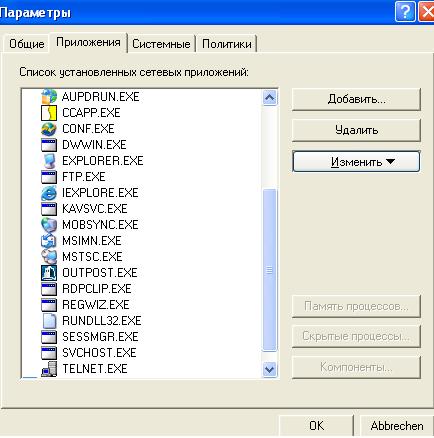
Task: Click the IEXPLORE.EXE Internet Explorer icon
Action: (49, 193)
